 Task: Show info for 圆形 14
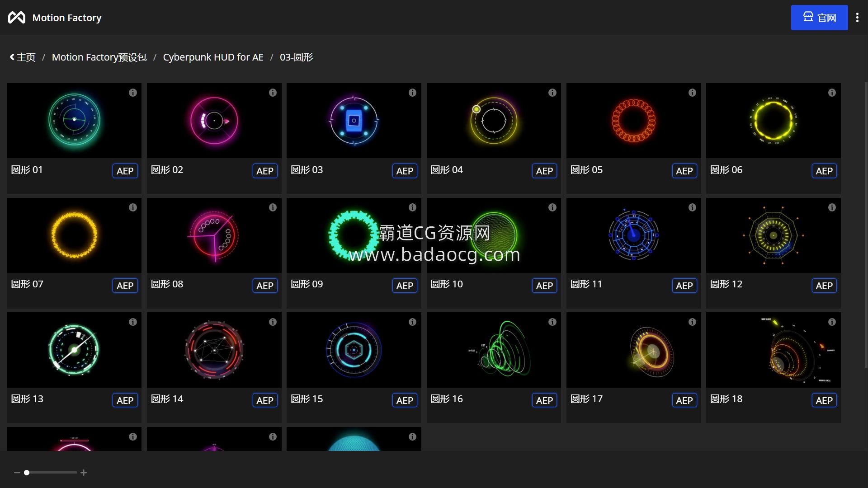point(273,322)
